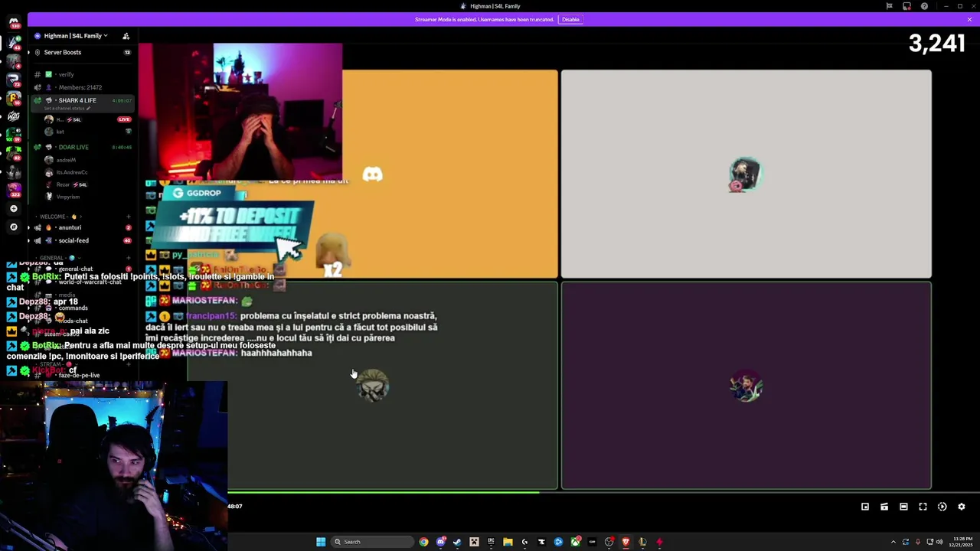Click the video progress bar
The width and height of the screenshot is (980, 551).
click(x=603, y=493)
